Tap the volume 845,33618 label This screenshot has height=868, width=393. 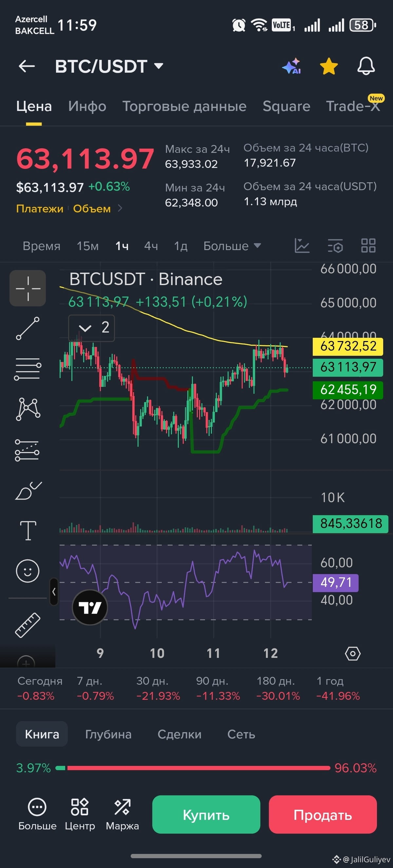click(x=350, y=524)
